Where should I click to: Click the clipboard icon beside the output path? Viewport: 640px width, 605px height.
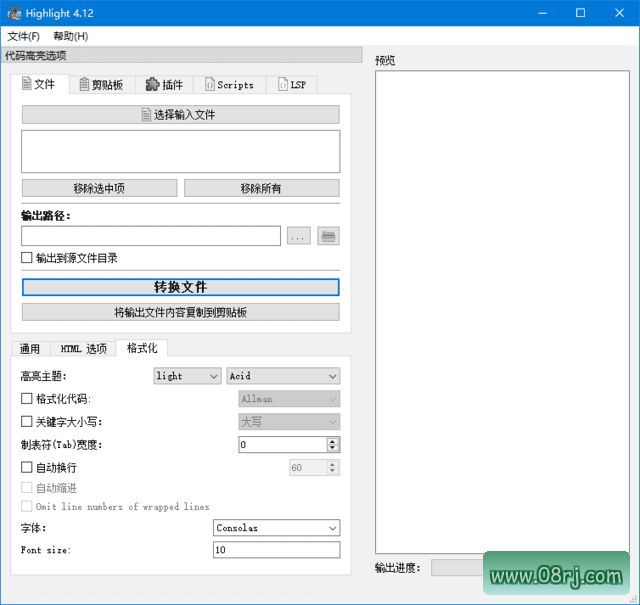point(328,236)
